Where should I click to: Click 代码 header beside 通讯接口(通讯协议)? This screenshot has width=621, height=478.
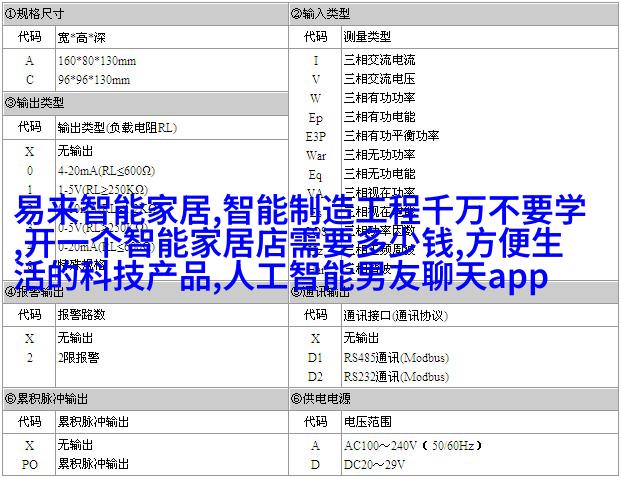point(316,315)
